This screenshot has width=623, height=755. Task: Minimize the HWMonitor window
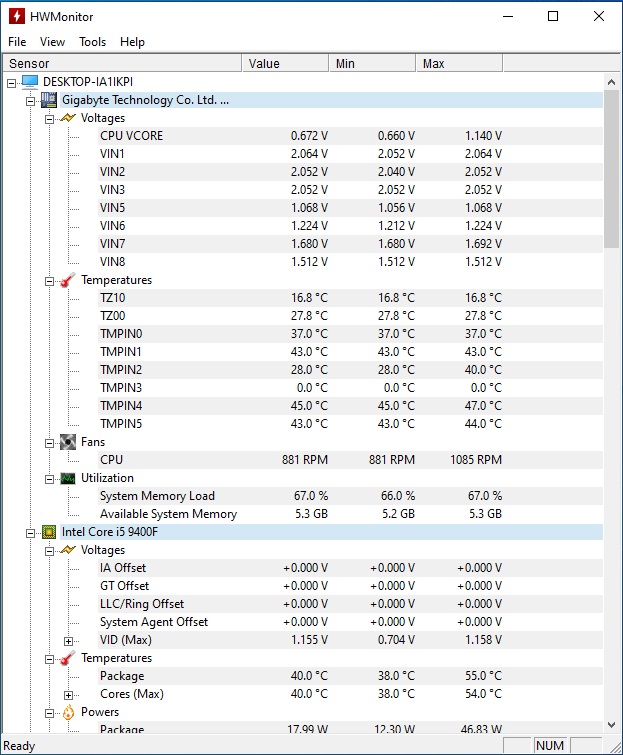coord(508,16)
